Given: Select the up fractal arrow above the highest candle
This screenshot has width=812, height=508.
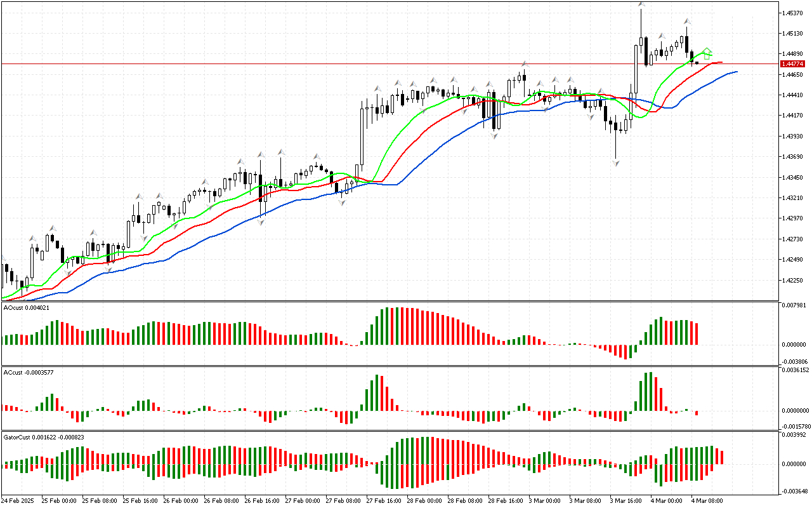Looking at the screenshot, I should [641, 4].
